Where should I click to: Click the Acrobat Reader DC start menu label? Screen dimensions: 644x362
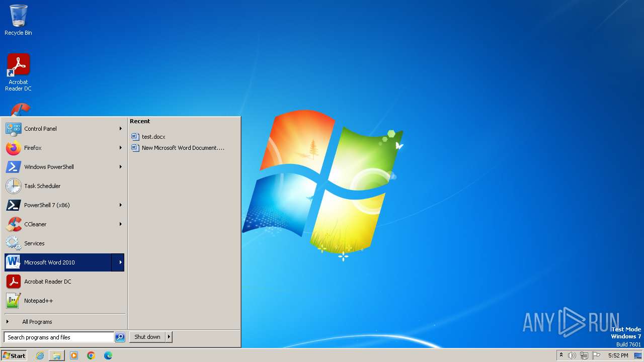coord(48,282)
